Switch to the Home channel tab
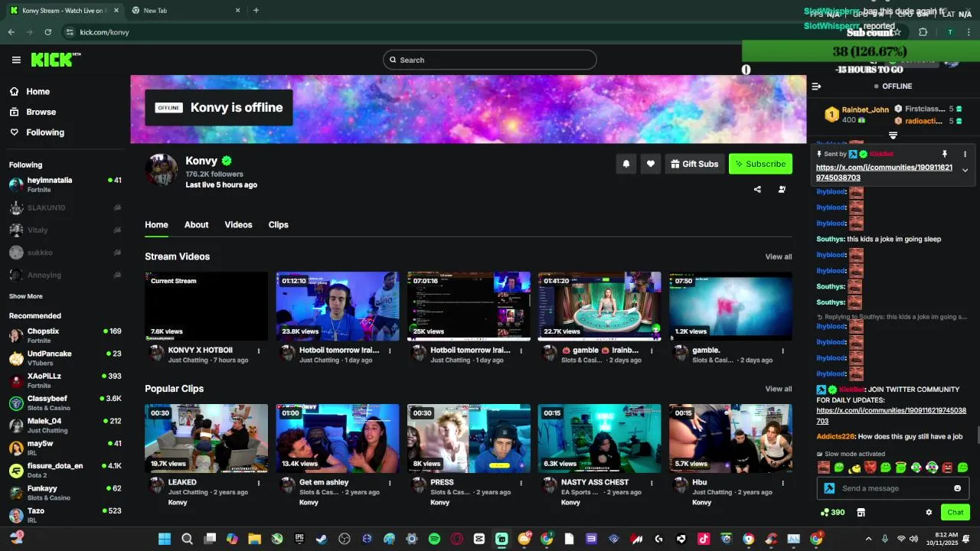This screenshot has height=551, width=980. click(156, 224)
